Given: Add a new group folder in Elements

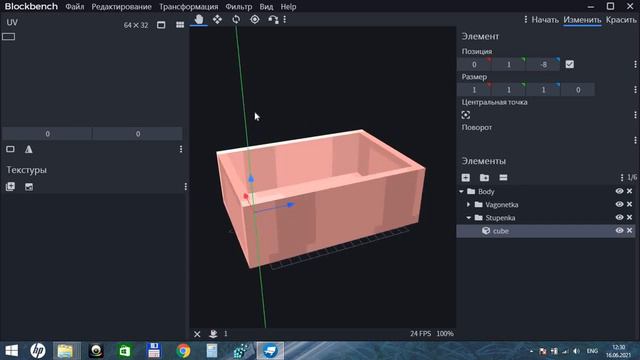Looking at the screenshot, I should coord(484,178).
